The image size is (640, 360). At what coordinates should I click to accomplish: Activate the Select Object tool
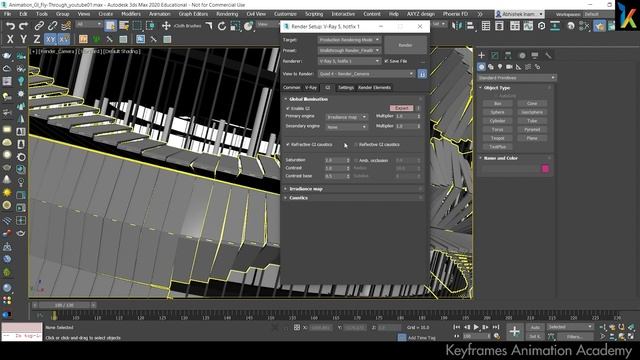coord(110,26)
